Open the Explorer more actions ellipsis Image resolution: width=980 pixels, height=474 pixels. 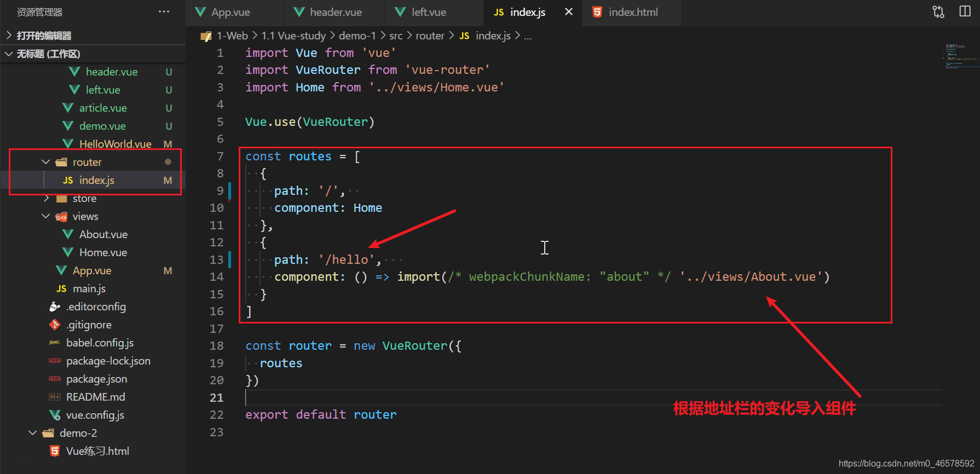[x=164, y=11]
